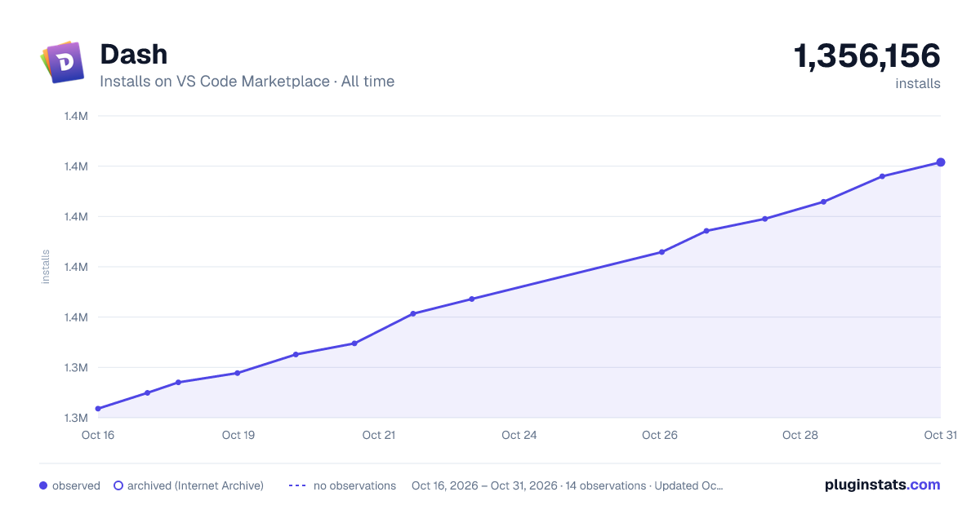980x514 pixels.
Task: Click the Oct 21 x-axis label
Action: 379,435
